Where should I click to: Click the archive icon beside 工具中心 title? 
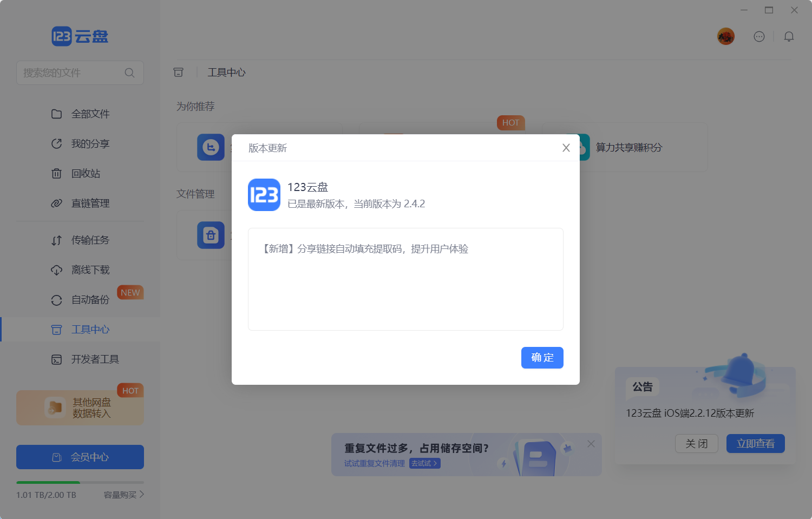178,72
